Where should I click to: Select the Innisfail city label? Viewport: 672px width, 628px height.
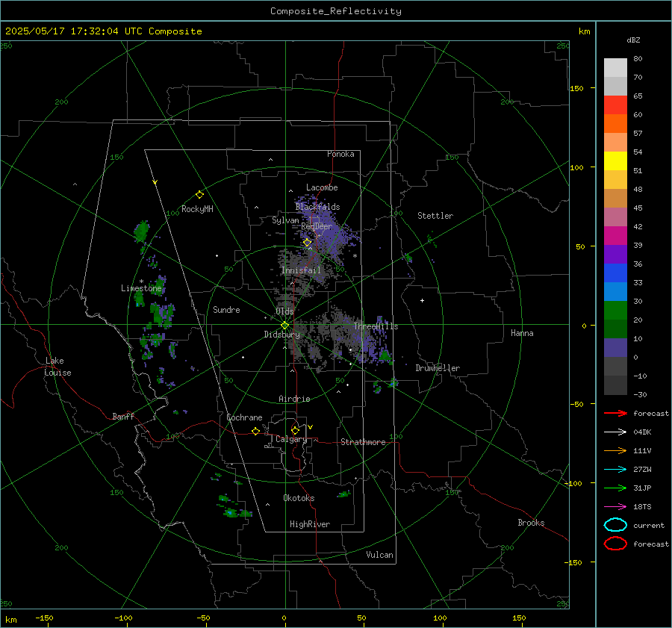pyautogui.click(x=301, y=270)
